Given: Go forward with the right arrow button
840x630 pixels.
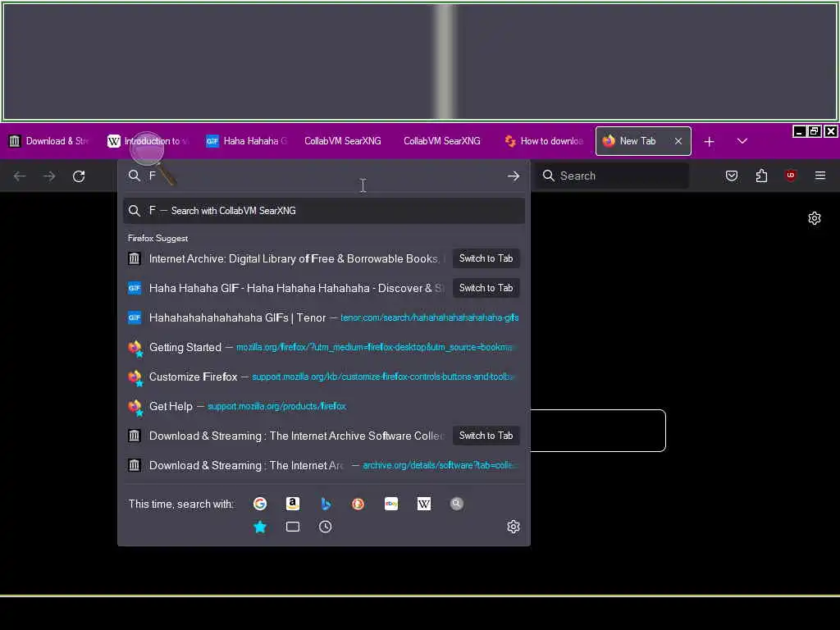Looking at the screenshot, I should coord(49,176).
